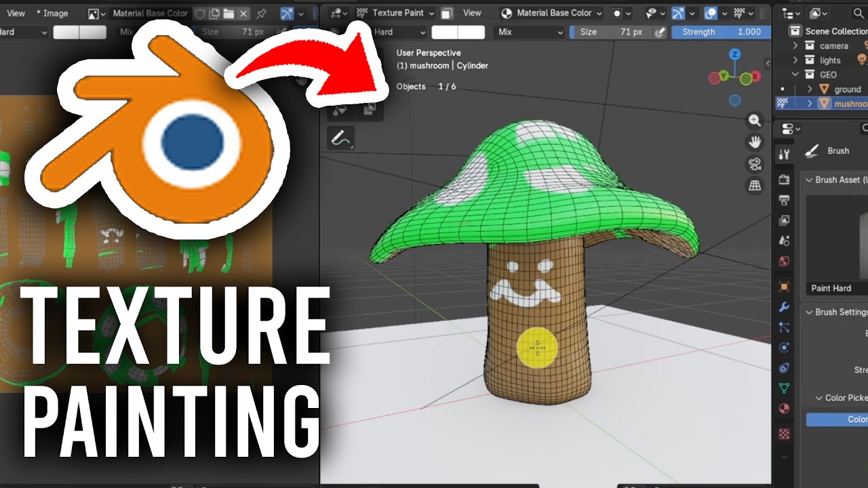
Task: Open the View Layer properties tab icon
Action: point(784,220)
